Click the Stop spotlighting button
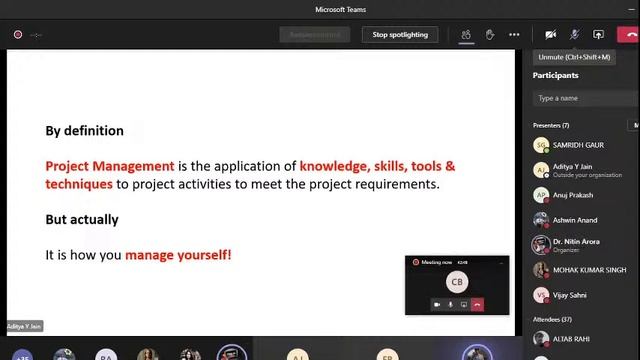The width and height of the screenshot is (640, 360). pos(400,35)
